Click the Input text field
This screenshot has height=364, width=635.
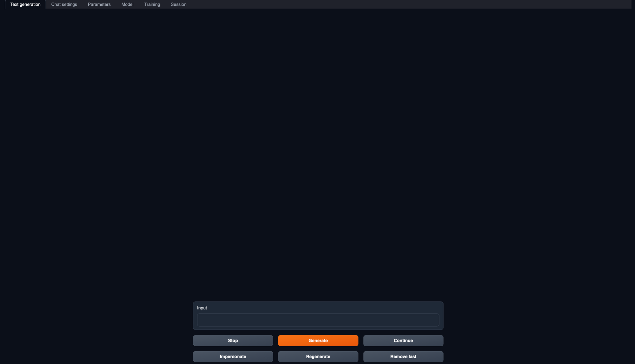(318, 320)
